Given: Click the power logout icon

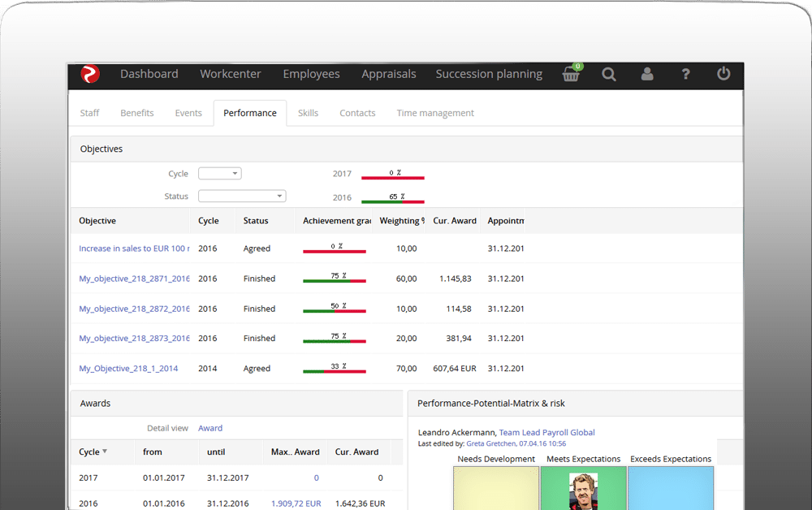Looking at the screenshot, I should click(723, 74).
